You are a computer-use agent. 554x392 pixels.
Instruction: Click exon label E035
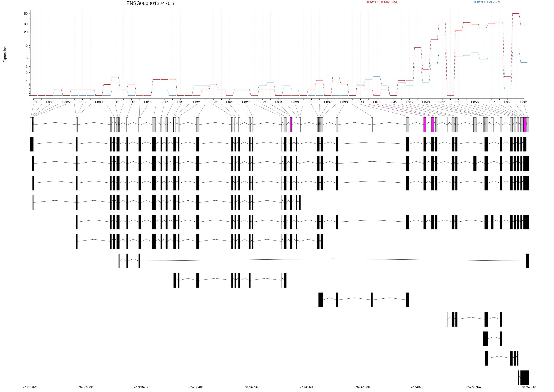311,102
